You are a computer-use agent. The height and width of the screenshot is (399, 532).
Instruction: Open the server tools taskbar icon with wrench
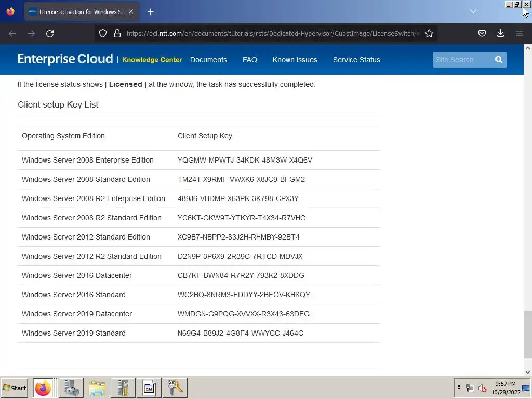[124, 388]
